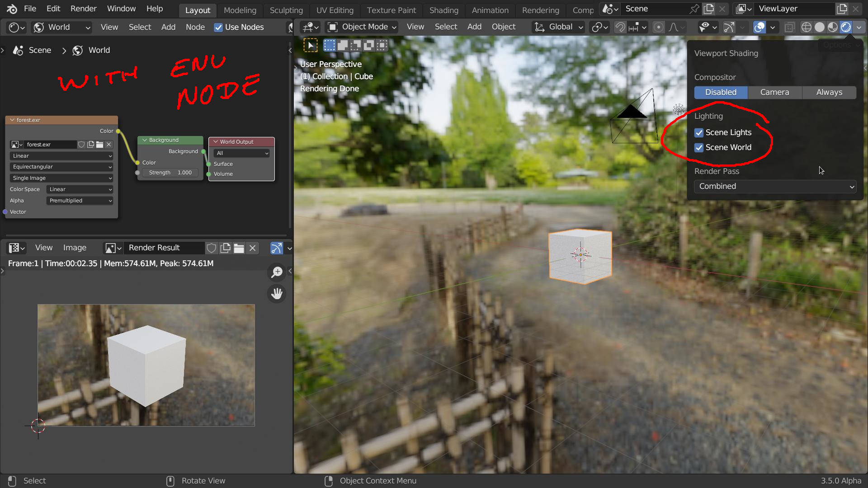This screenshot has width=868, height=488.
Task: Open the Object Mode dropdown
Action: coord(361,27)
